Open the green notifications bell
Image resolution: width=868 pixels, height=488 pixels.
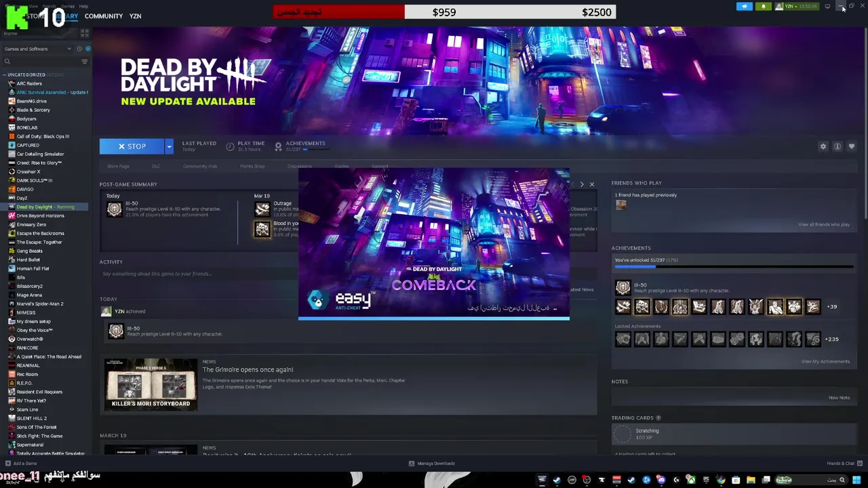click(x=764, y=6)
